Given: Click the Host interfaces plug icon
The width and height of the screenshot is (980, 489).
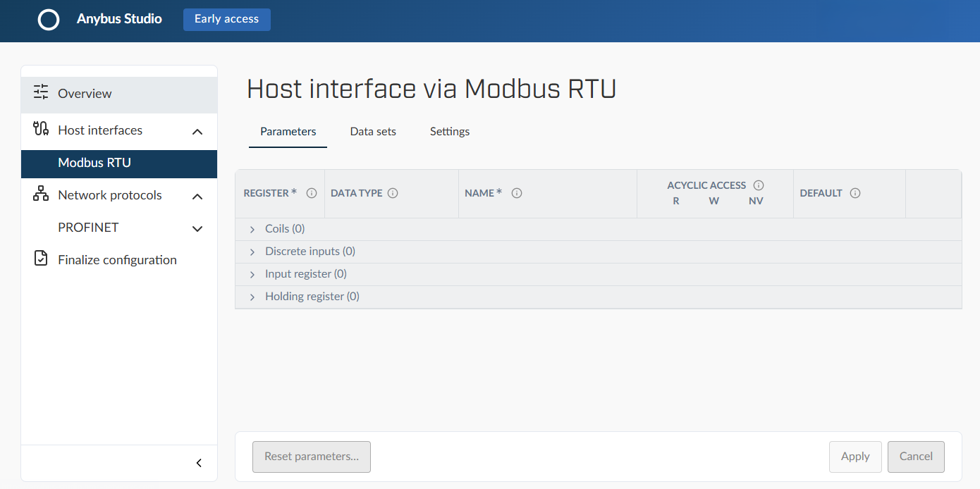Looking at the screenshot, I should 41,129.
